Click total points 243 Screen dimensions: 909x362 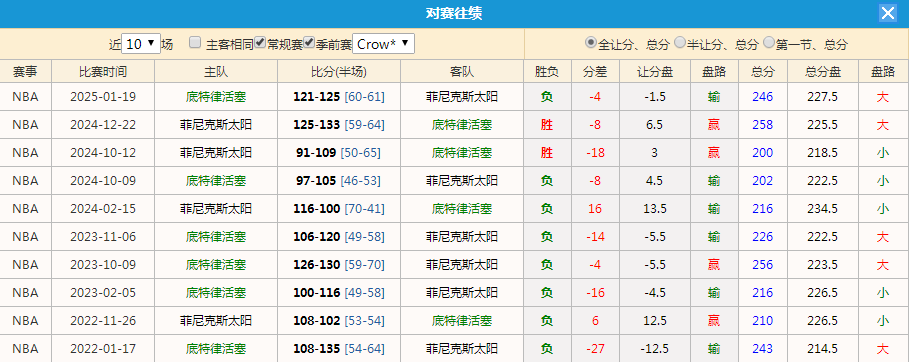click(762, 349)
